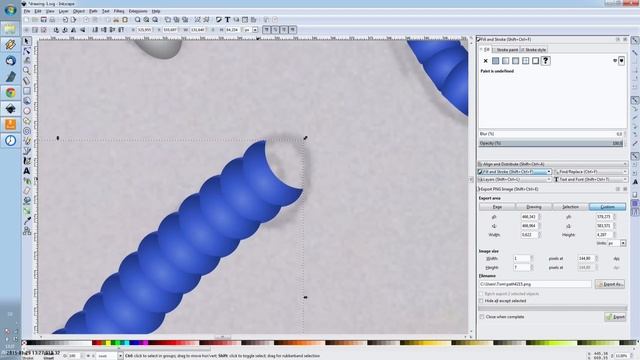The width and height of the screenshot is (640, 360).
Task: Click the Zoom to fit selection icon
Action: pyautogui.click(x=138, y=20)
